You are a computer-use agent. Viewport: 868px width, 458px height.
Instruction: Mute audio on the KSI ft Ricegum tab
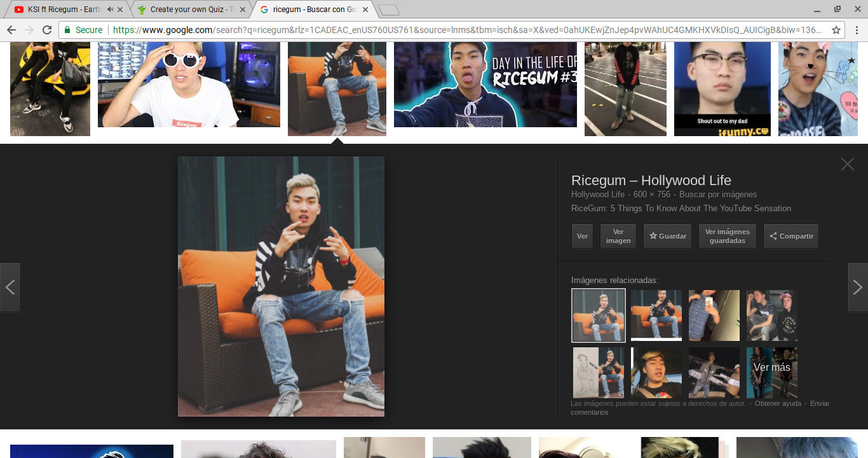coord(110,10)
